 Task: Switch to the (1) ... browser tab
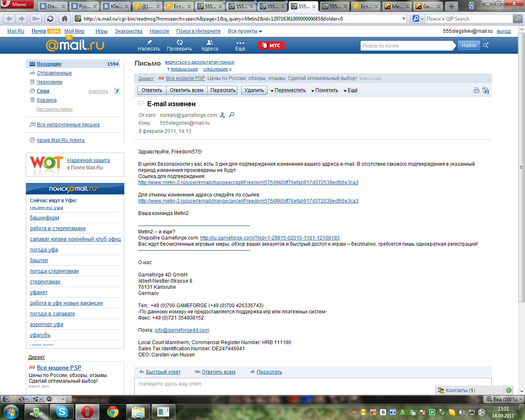click(147, 6)
